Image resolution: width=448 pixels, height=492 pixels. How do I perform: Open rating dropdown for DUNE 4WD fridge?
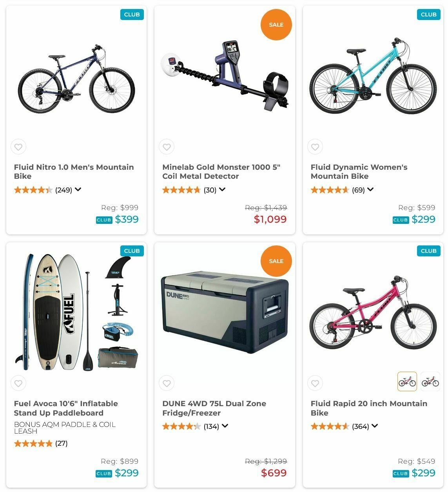(225, 426)
